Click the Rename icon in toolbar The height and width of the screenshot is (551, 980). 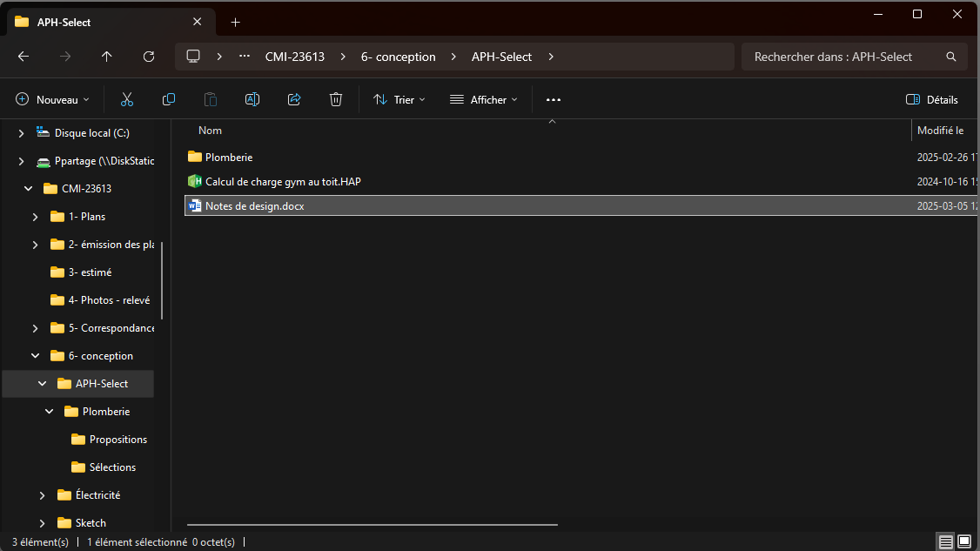tap(252, 100)
